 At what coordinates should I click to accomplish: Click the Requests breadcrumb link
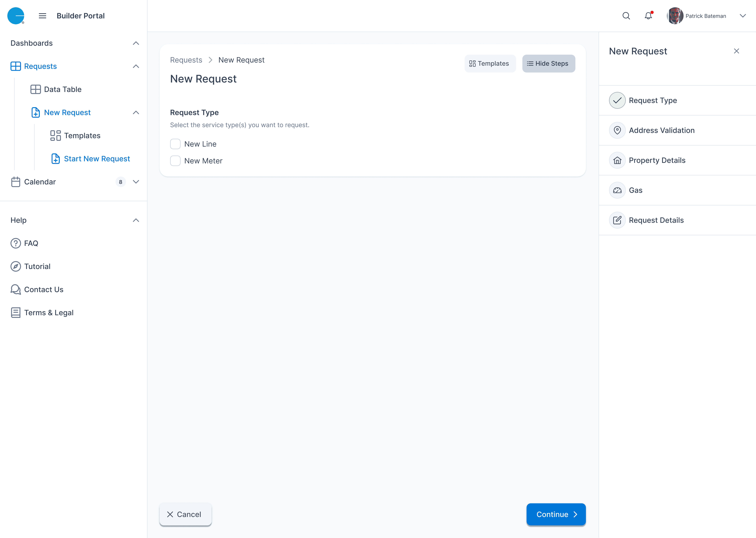point(186,60)
